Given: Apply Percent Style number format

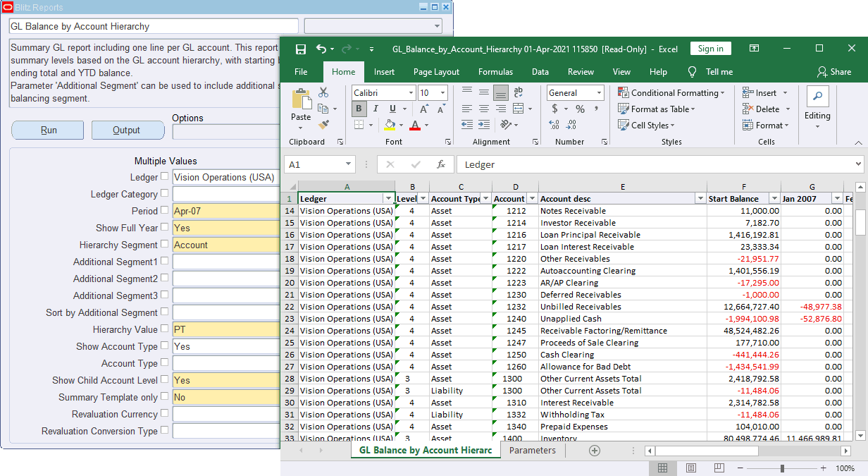Looking at the screenshot, I should coord(580,109).
